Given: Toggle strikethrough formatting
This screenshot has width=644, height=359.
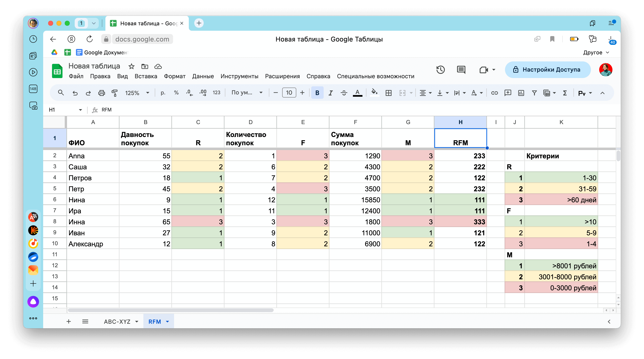Looking at the screenshot, I should [344, 93].
